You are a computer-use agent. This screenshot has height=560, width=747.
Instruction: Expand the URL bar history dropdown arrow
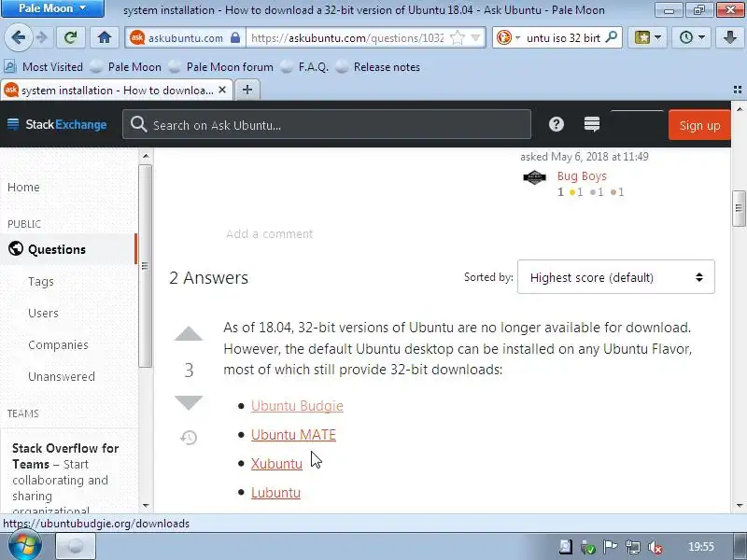click(475, 37)
